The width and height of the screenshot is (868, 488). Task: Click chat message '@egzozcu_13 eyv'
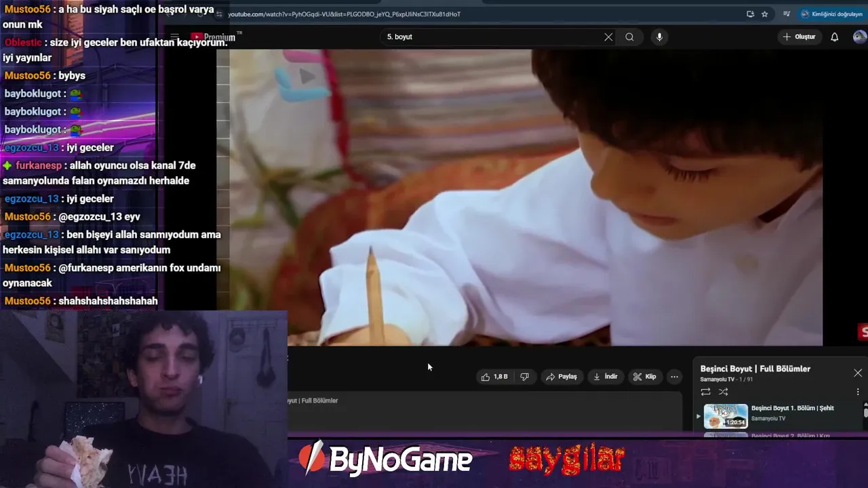tap(100, 217)
